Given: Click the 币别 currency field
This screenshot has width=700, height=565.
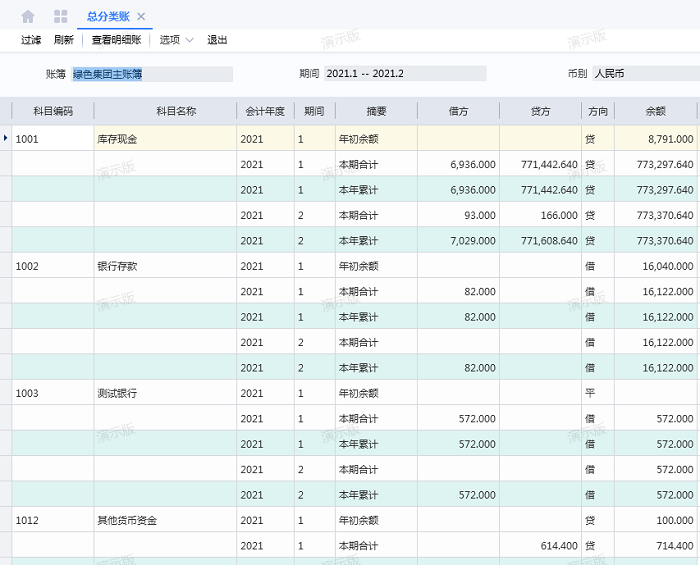Looking at the screenshot, I should (x=644, y=74).
